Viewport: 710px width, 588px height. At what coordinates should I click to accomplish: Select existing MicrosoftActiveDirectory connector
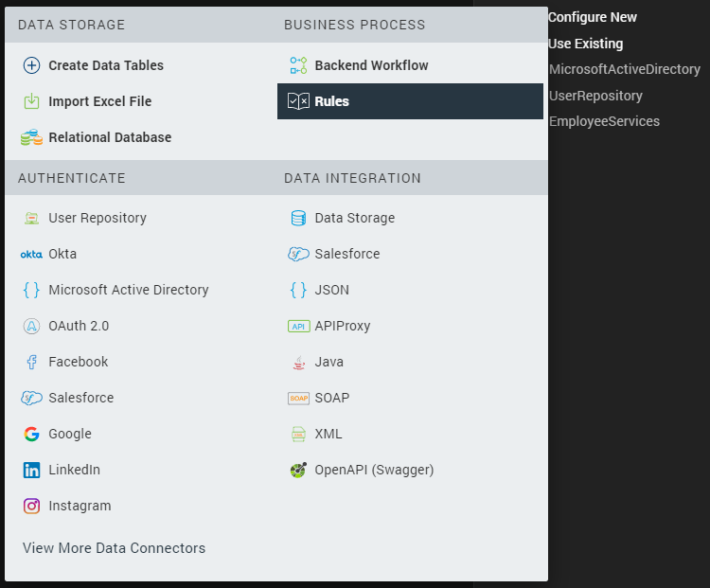pyautogui.click(x=624, y=69)
